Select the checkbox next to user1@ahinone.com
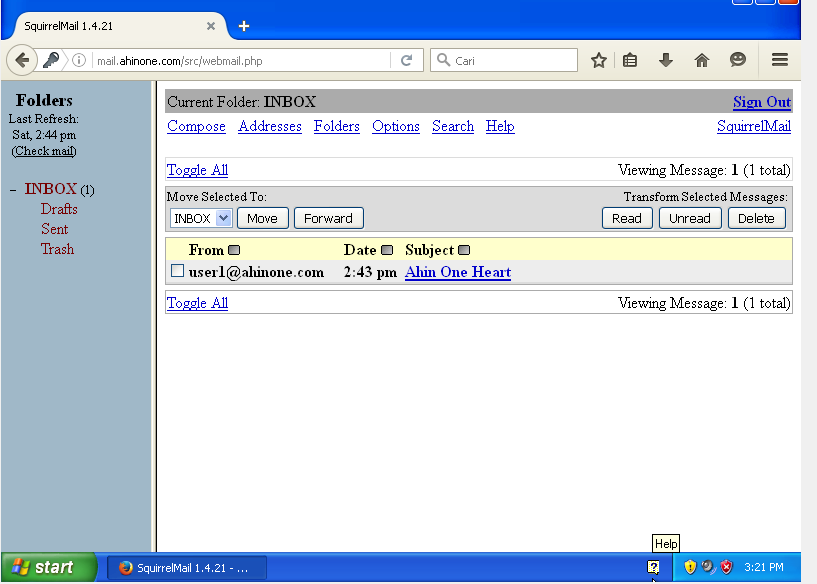The width and height of the screenshot is (817, 584). click(177, 271)
